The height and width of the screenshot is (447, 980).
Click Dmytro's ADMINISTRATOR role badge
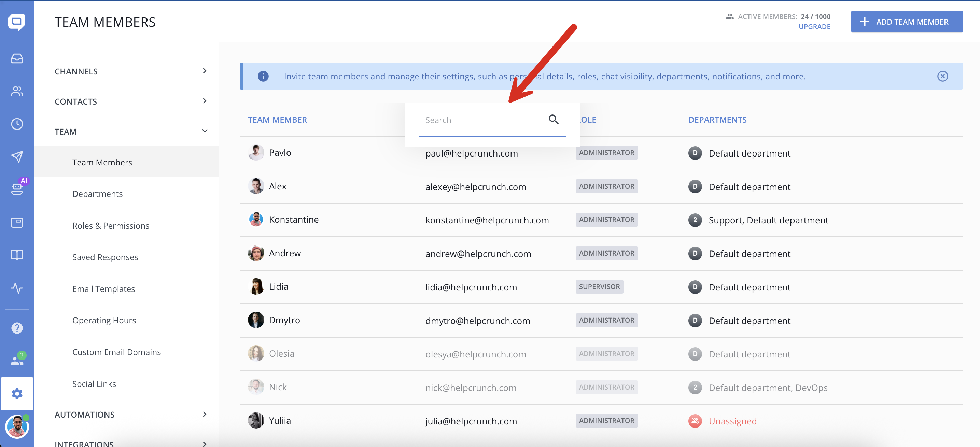coord(606,320)
